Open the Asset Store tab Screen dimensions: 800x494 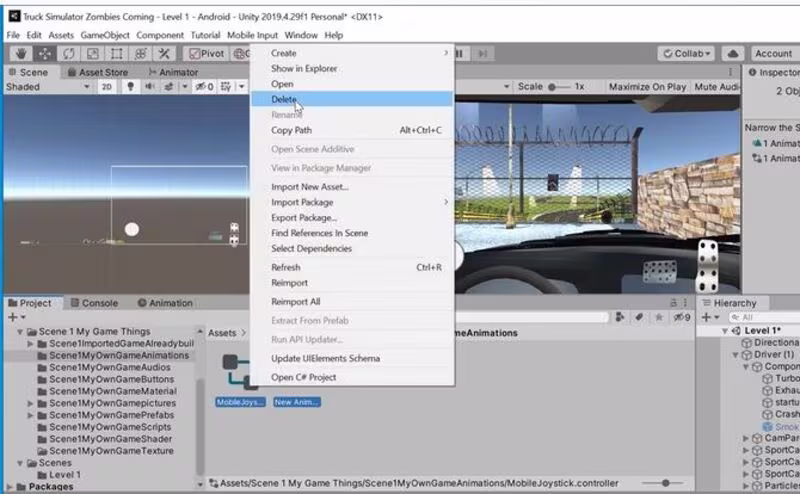98,72
